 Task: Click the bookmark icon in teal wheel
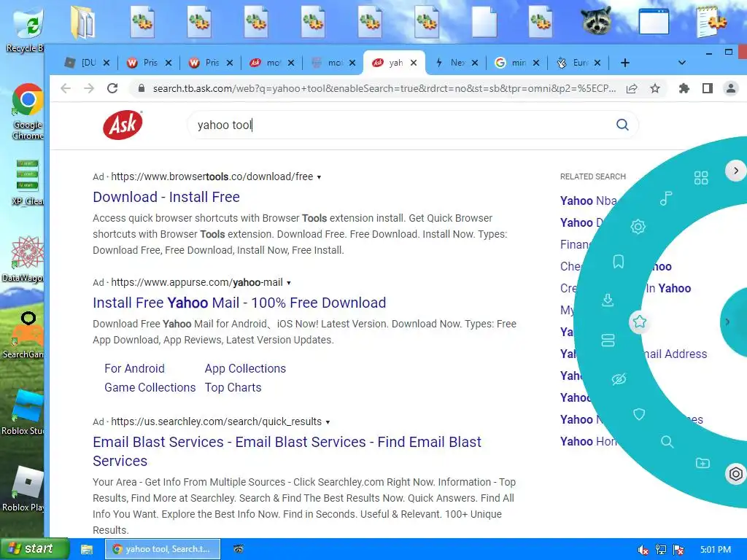click(619, 262)
